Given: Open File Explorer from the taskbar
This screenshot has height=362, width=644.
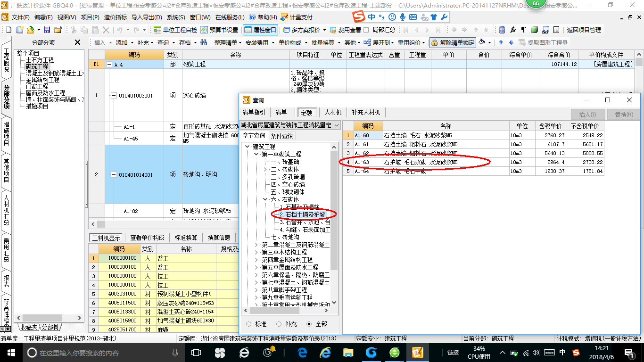Looking at the screenshot, I should pos(348,353).
